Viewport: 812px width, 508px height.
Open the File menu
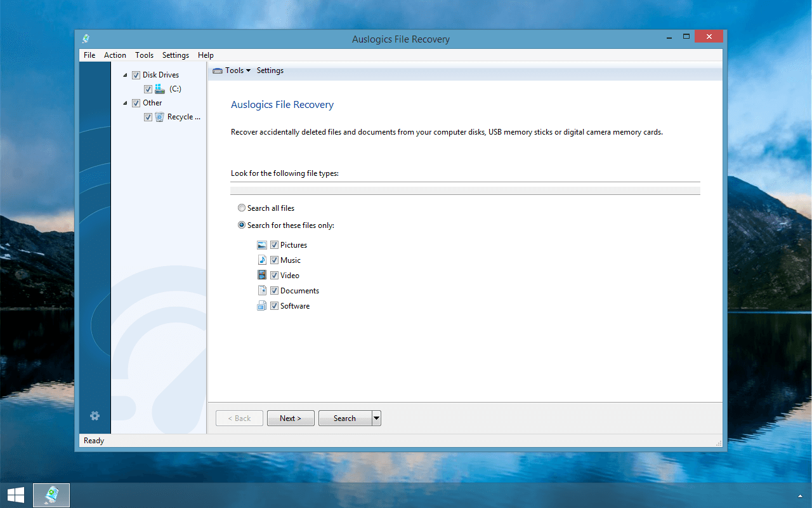89,55
